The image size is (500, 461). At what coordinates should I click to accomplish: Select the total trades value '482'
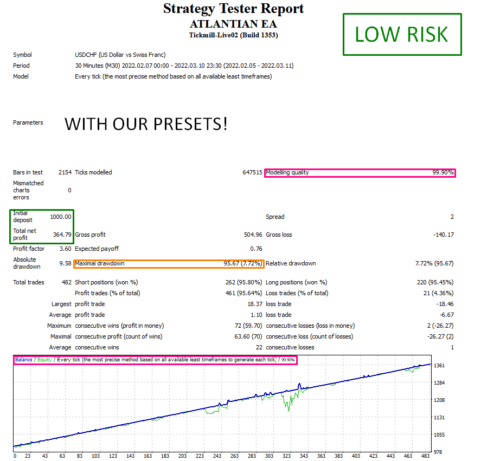tap(67, 282)
